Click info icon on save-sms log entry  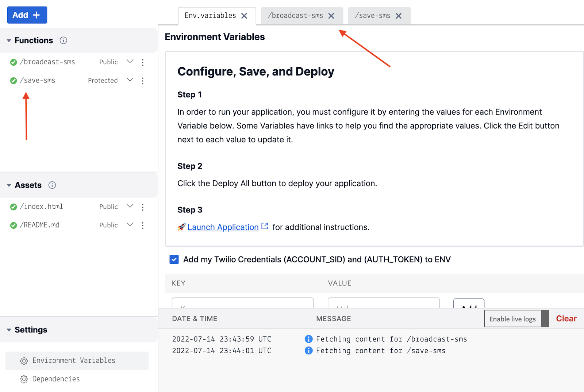308,351
